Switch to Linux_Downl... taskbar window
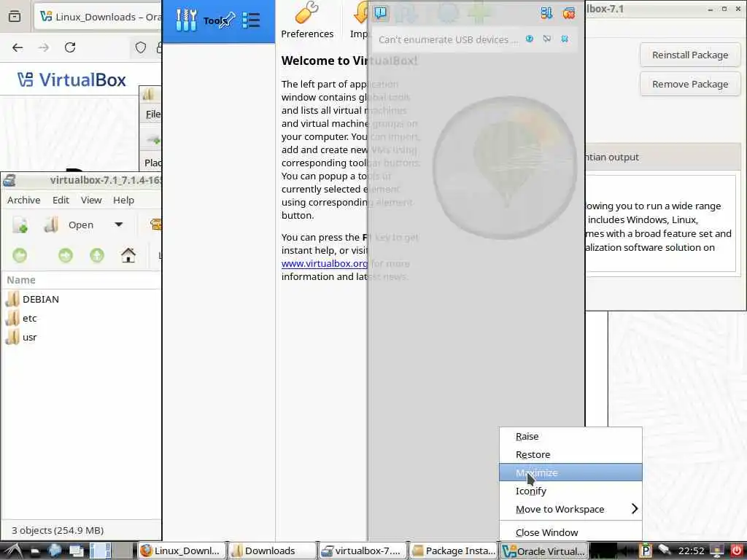 181,551
